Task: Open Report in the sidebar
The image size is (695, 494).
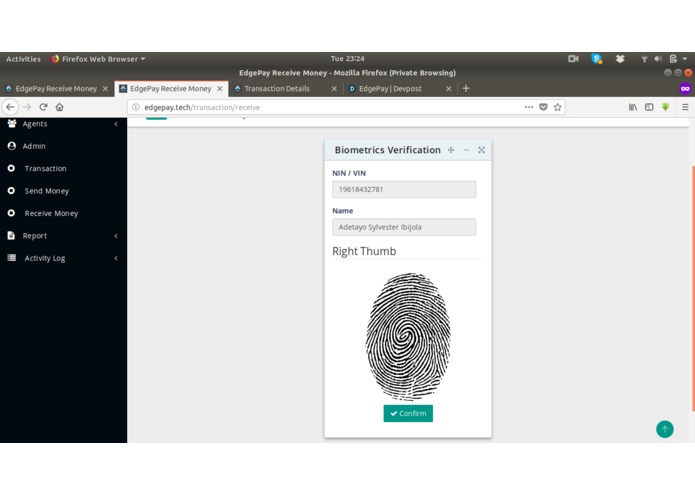Action: pyautogui.click(x=35, y=236)
